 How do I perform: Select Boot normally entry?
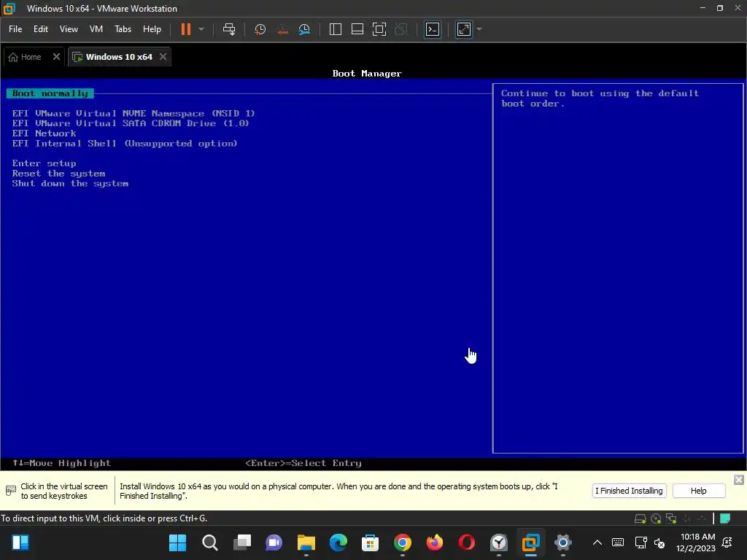[50, 93]
